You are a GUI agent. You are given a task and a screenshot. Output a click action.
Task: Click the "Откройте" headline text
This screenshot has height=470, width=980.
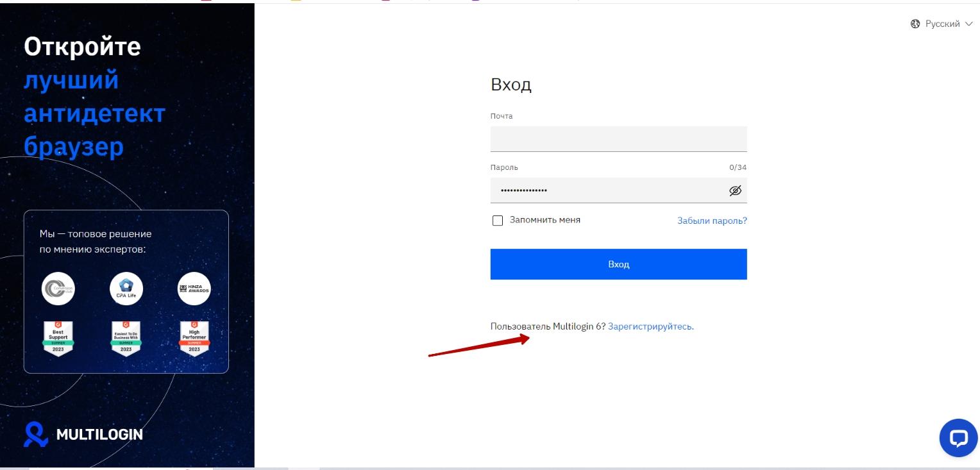point(82,47)
